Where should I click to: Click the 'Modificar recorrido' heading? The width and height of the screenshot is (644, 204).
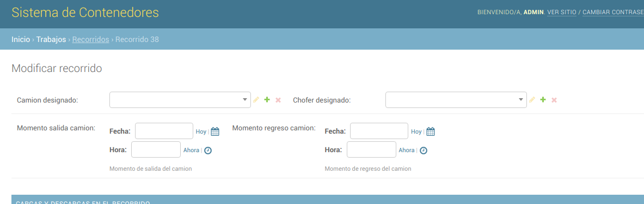pos(57,68)
